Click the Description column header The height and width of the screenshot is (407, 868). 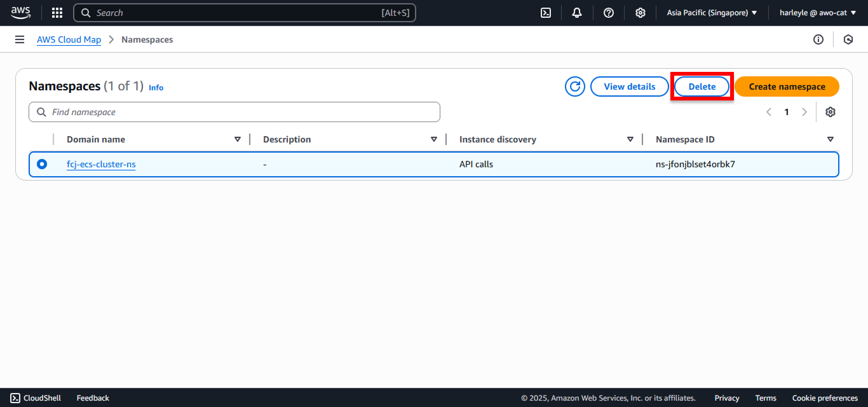pos(287,139)
